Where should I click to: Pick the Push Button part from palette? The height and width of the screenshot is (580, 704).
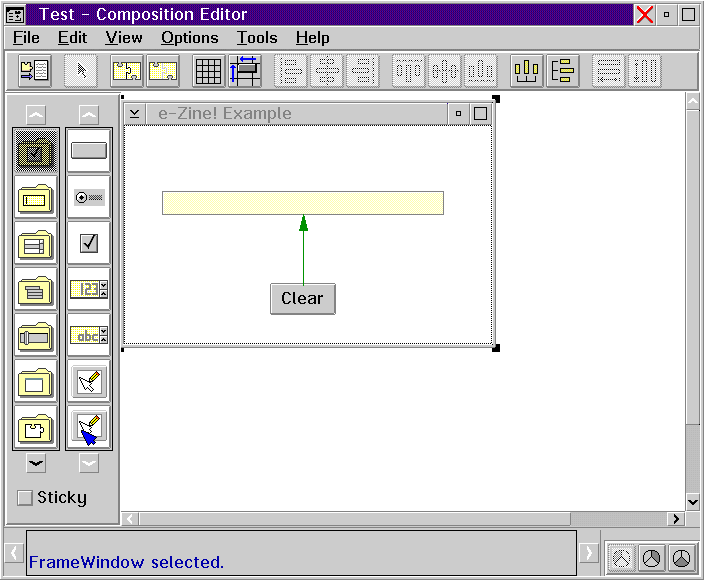(x=89, y=151)
